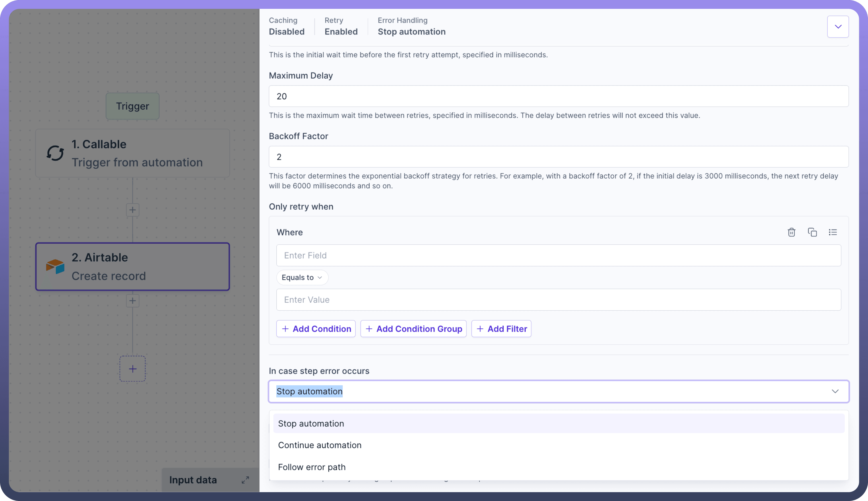Click plus connector below Airtable step
This screenshot has width=868, height=501.
click(133, 301)
